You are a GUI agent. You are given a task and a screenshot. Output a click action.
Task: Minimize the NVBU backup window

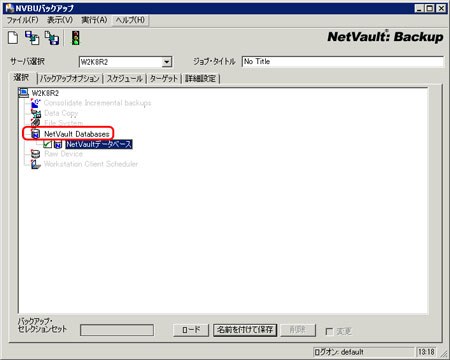[x=419, y=8]
